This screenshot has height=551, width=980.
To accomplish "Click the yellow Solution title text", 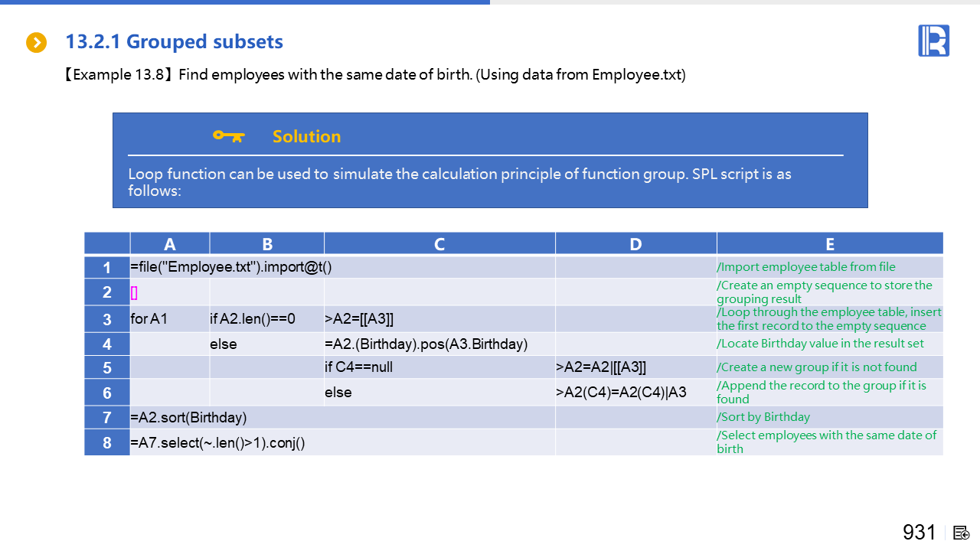I will (306, 136).
